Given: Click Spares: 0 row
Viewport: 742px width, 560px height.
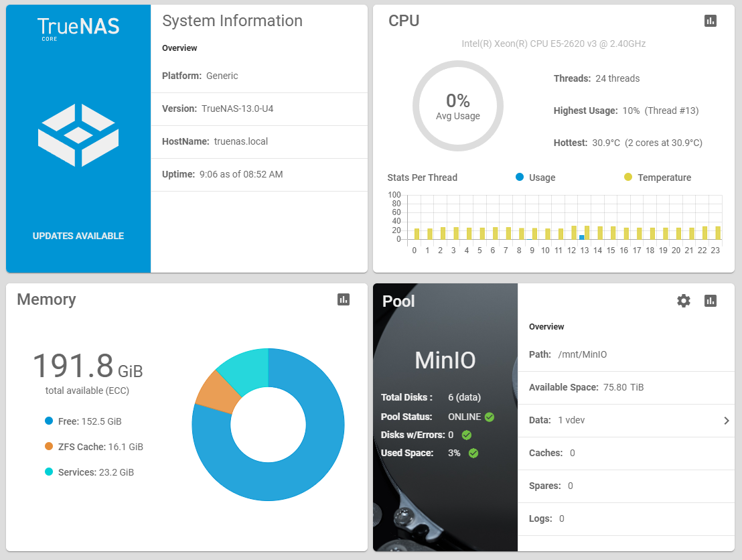Looking at the screenshot, I should pyautogui.click(x=626, y=486).
